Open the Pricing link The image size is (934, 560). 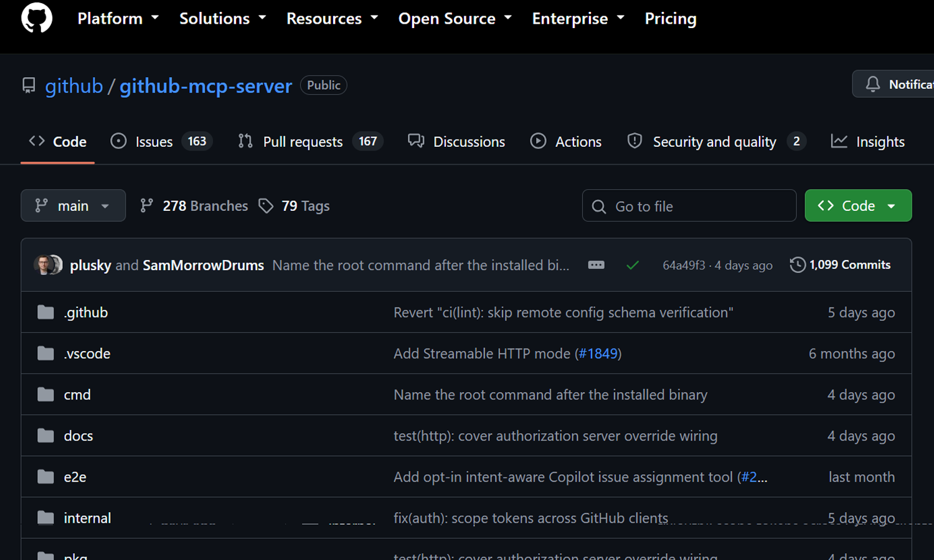click(x=671, y=19)
